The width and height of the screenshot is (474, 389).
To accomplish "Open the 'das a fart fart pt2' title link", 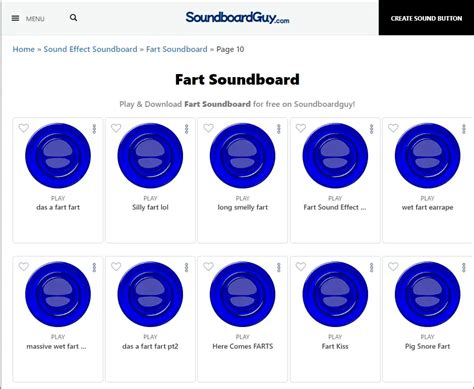I will pyautogui.click(x=150, y=346).
